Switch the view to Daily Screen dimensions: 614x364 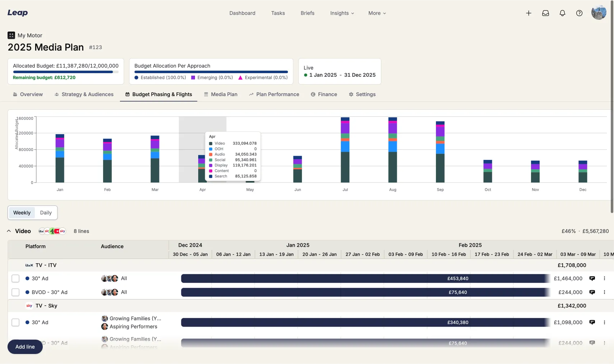pos(46,213)
